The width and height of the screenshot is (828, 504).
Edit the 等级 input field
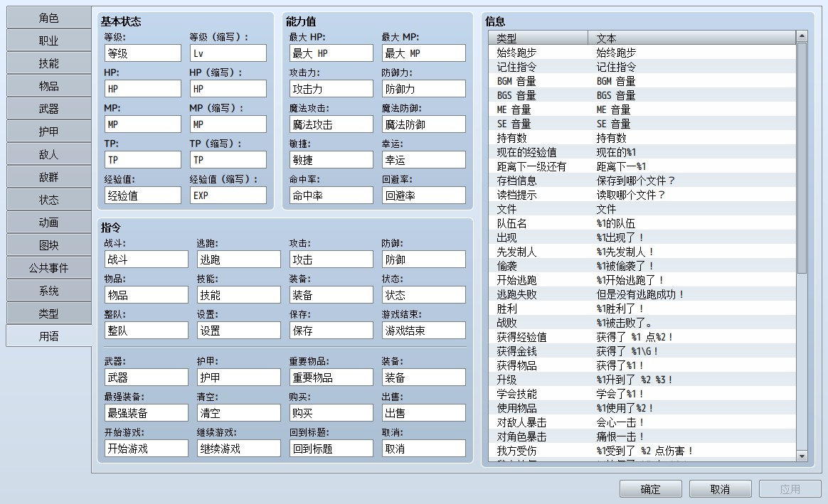(143, 53)
